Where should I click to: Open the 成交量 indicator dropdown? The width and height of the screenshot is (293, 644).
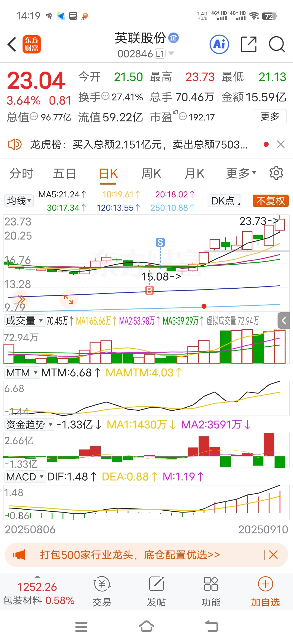24,321
